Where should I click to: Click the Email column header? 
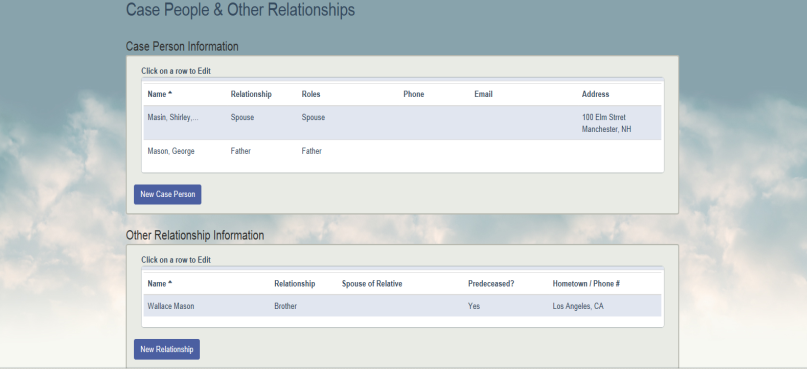coord(483,94)
